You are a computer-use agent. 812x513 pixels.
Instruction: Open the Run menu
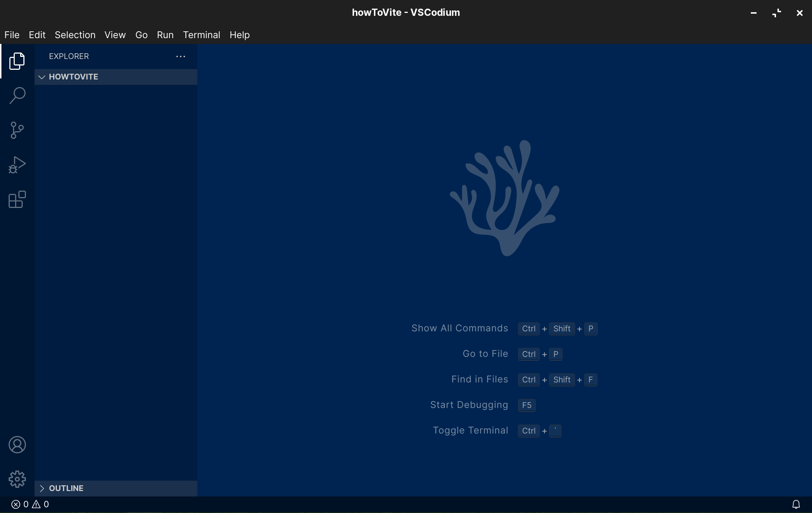(165, 35)
